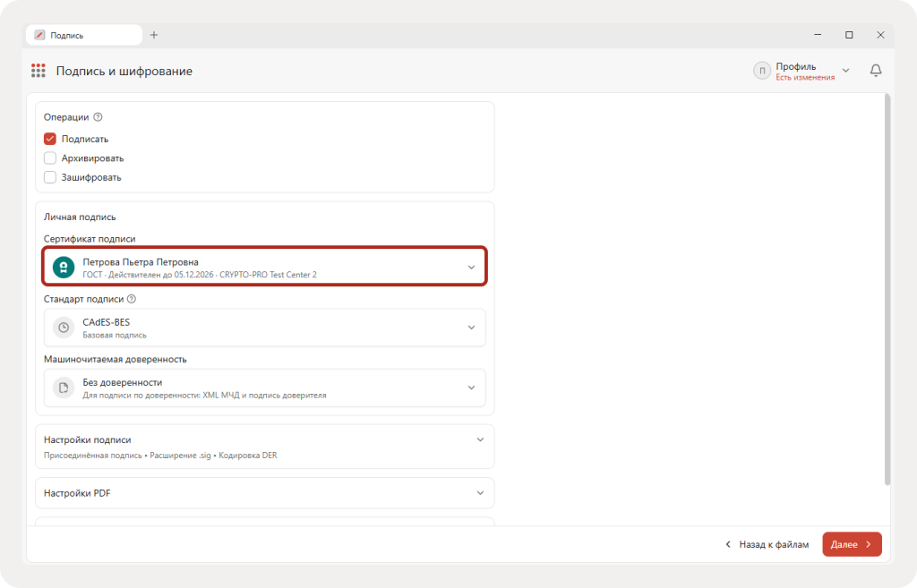Screen dimensions: 917x588
Task: Click the help icon beside Стандарт подписи
Action: click(x=132, y=299)
